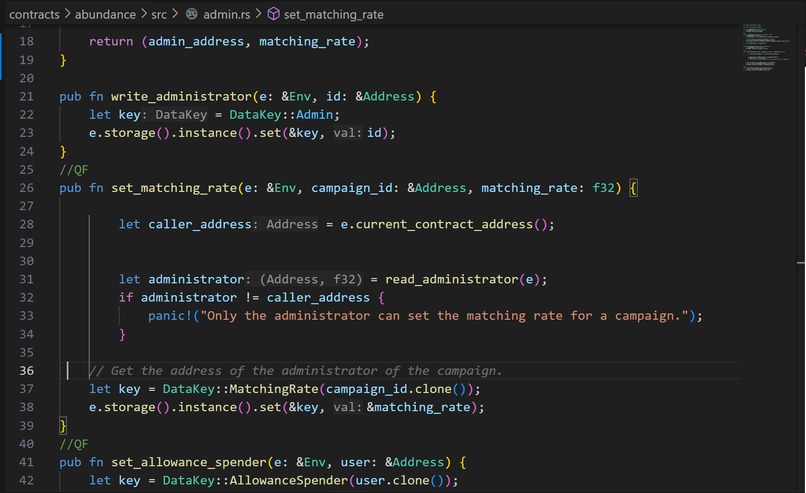Expand chevron after admin.rs breadcrumb

tap(259, 14)
